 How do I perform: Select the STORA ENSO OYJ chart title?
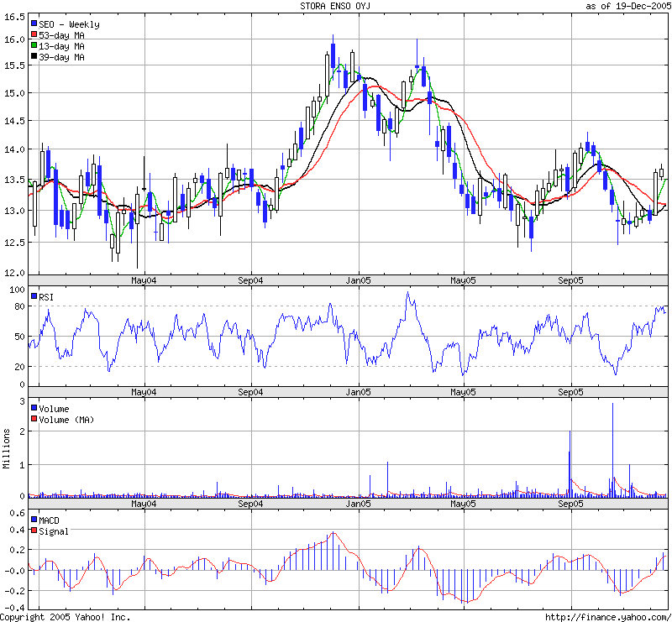tap(336, 6)
